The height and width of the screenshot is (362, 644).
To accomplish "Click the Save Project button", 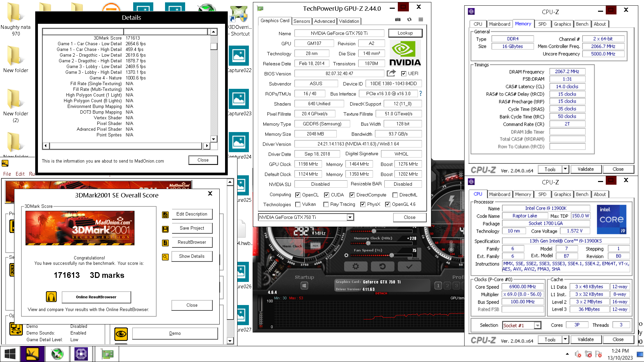I will (192, 228).
